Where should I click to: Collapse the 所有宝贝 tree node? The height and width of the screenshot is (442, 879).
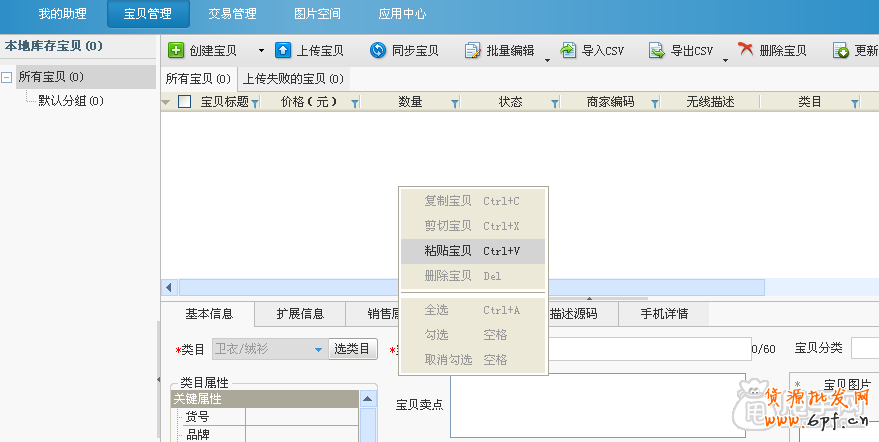[8, 77]
